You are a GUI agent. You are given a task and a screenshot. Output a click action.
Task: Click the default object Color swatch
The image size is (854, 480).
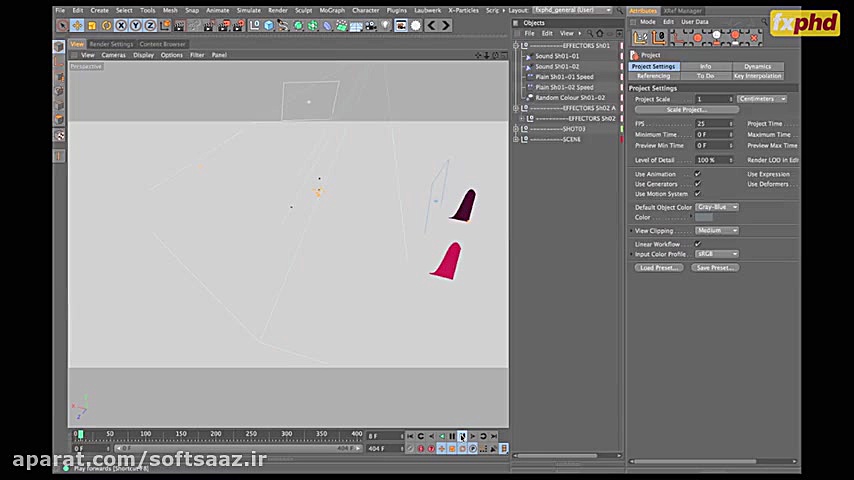704,217
